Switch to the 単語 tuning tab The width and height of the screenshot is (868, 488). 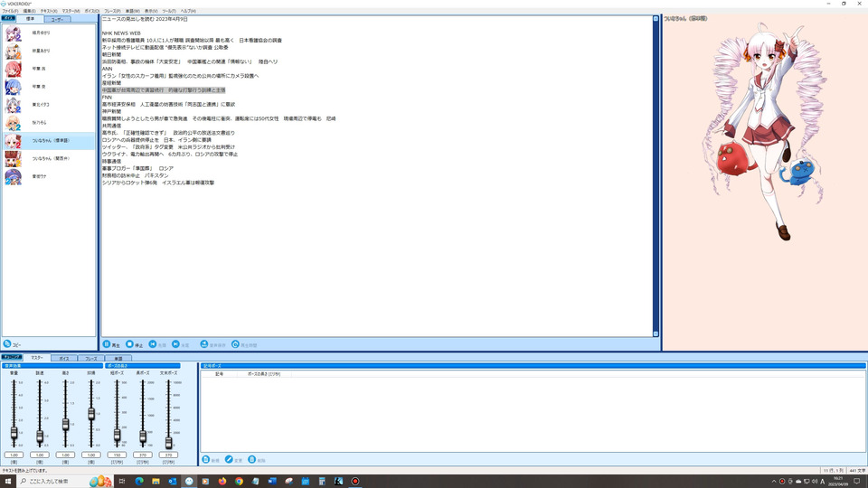coord(118,359)
